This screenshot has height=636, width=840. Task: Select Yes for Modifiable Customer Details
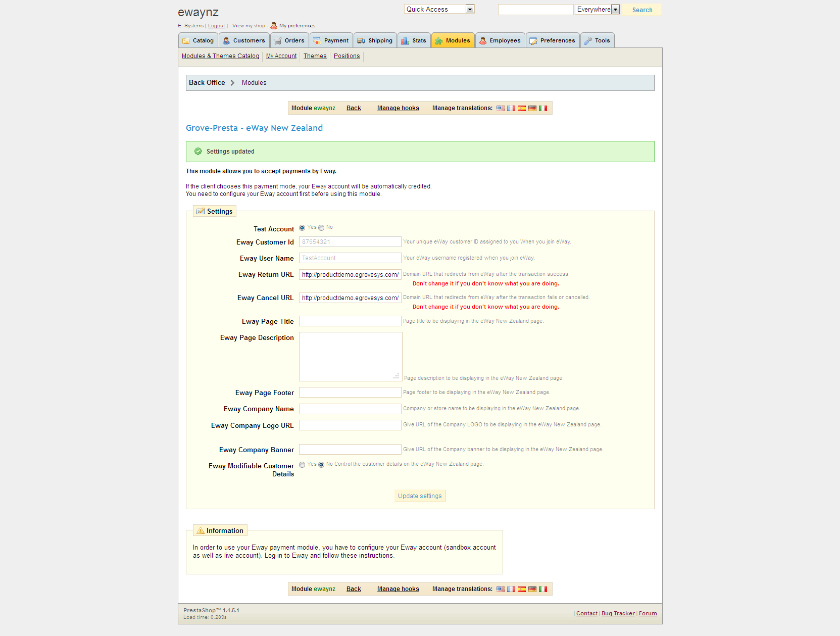point(302,465)
